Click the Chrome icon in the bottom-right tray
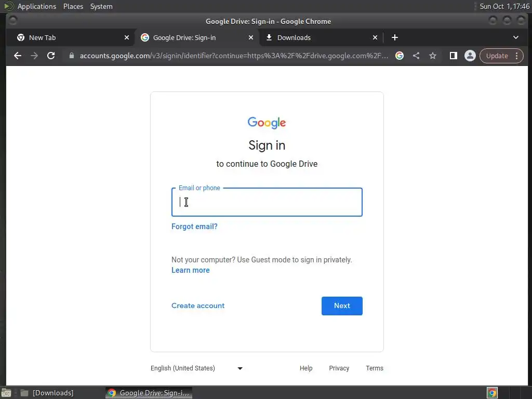Screen dimensions: 532x399 click(x=492, y=393)
